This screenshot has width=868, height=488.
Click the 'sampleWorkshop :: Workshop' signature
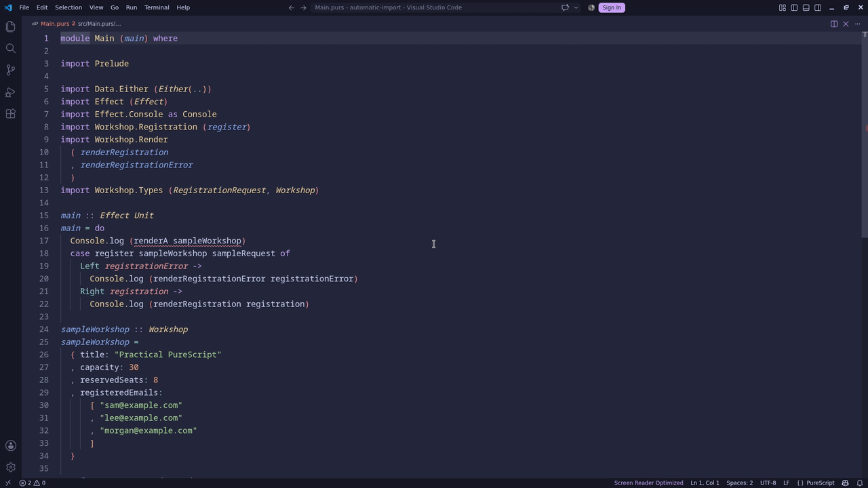(124, 329)
